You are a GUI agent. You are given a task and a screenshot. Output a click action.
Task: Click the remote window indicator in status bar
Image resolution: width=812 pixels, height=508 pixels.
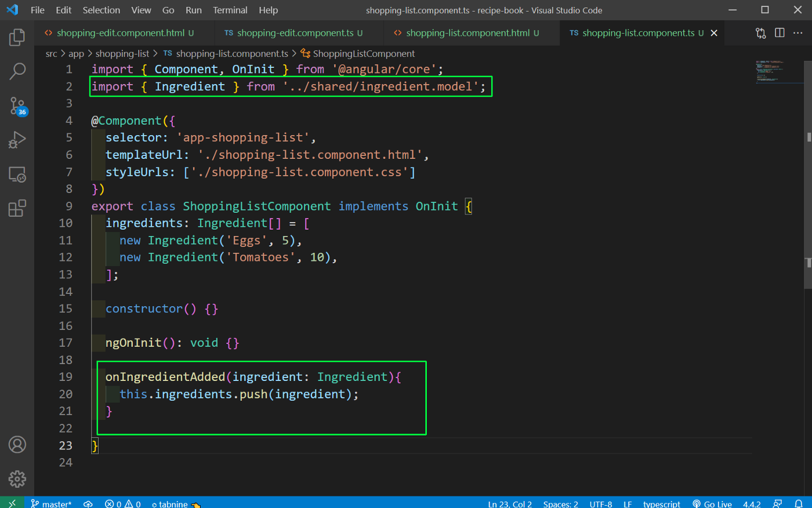12,503
